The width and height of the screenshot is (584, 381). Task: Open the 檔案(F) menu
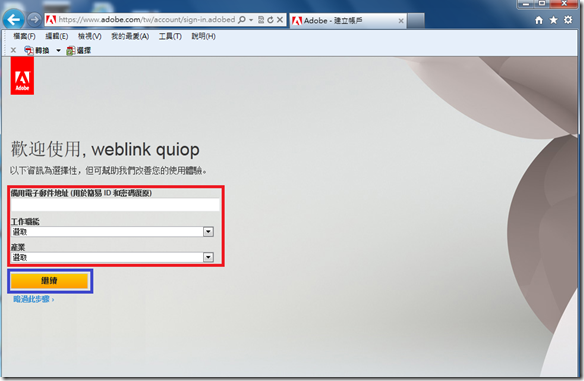tap(24, 36)
